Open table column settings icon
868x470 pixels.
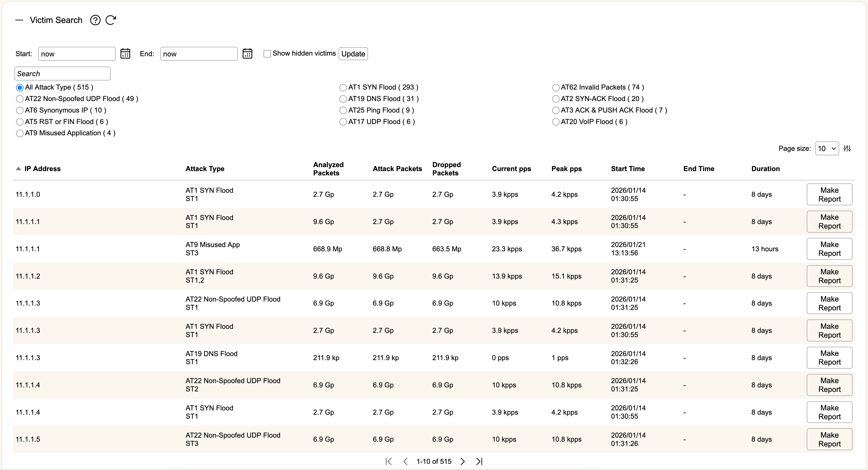[847, 148]
